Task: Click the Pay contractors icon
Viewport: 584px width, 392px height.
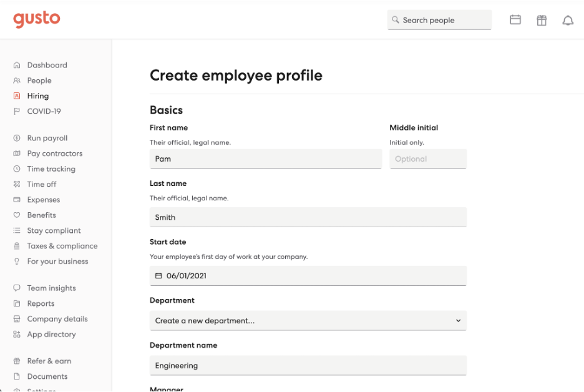Action: coord(17,153)
